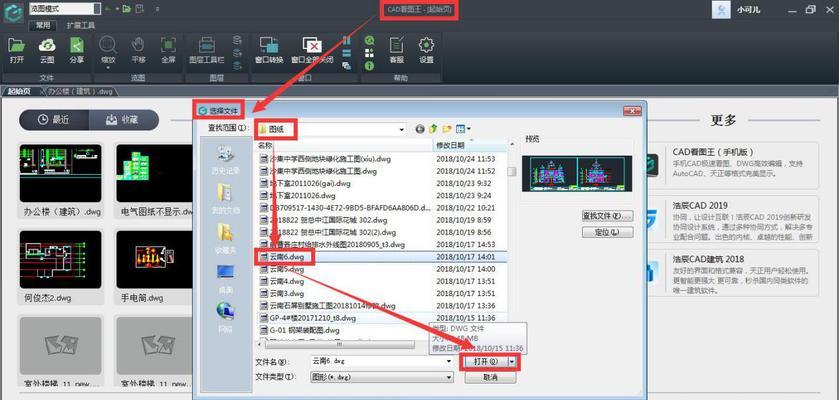Click the file list horizontal scrollbar
Screen dimensions: 839x400
point(341,345)
